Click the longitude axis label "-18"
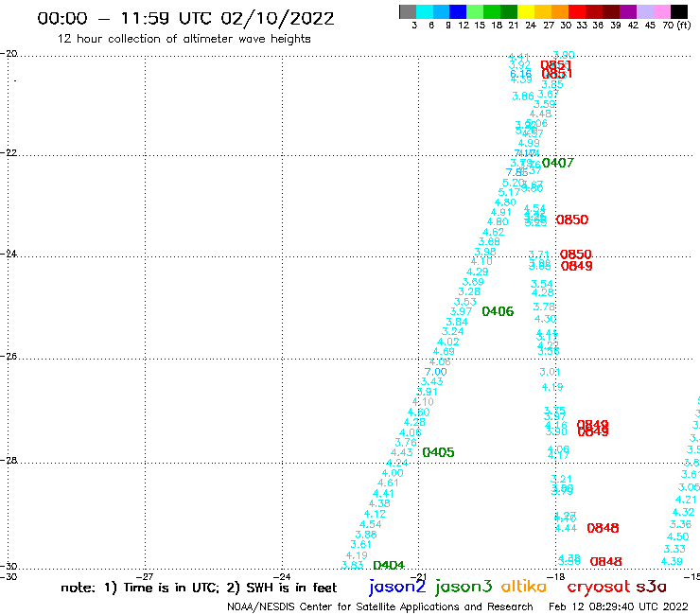This screenshot has width=700, height=615. click(556, 576)
